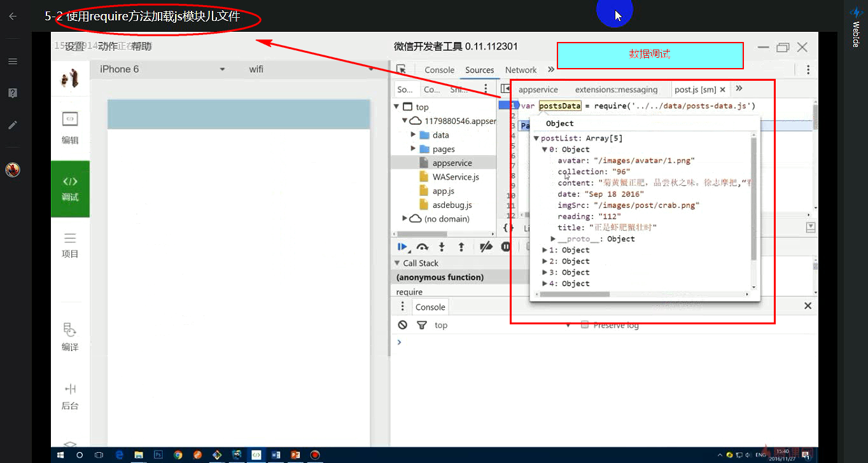Collapse the postList array
The width and height of the screenshot is (868, 463).
[x=536, y=139]
